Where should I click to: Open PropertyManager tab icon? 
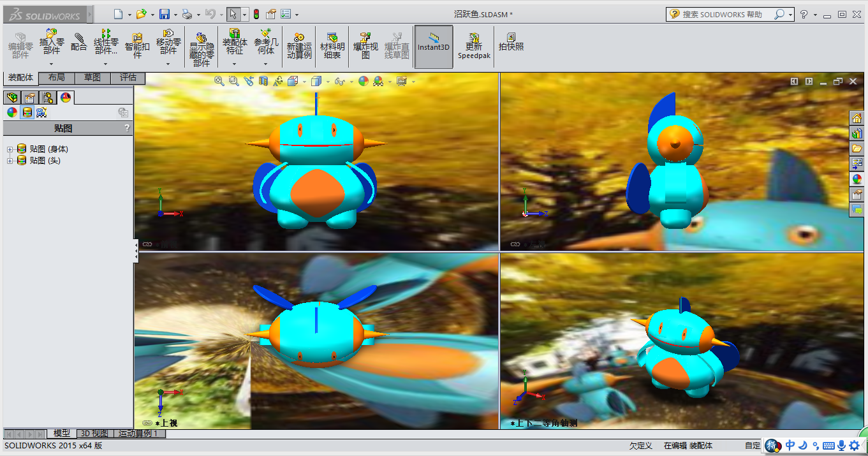tap(29, 98)
